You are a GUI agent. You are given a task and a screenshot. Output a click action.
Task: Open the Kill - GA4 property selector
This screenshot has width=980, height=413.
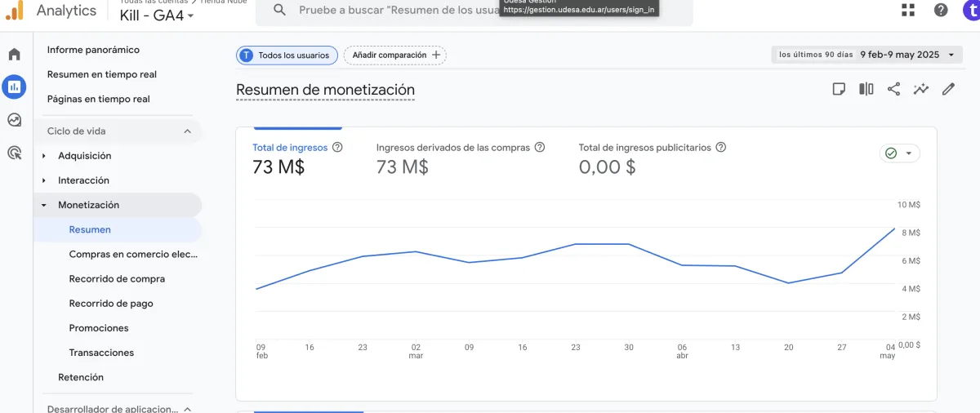pos(157,16)
